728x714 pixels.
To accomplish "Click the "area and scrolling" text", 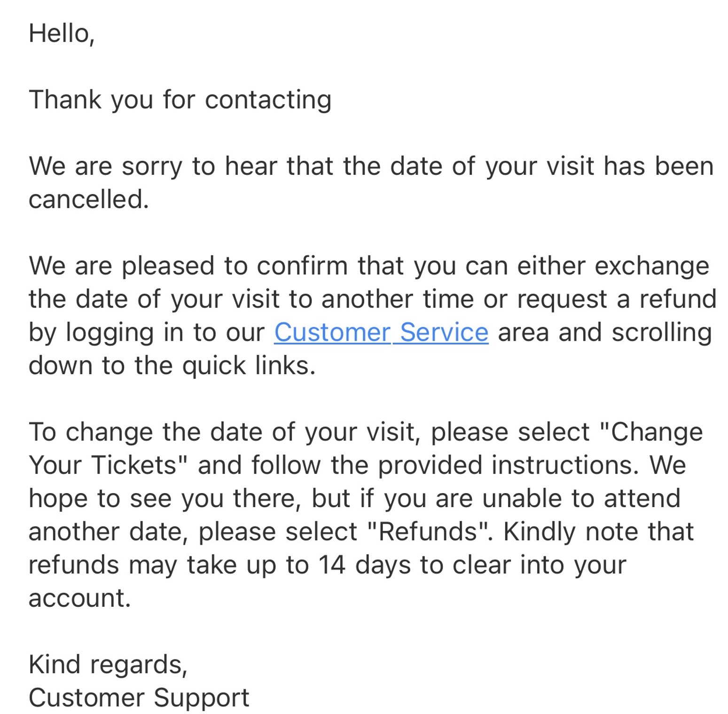I will click(604, 332).
